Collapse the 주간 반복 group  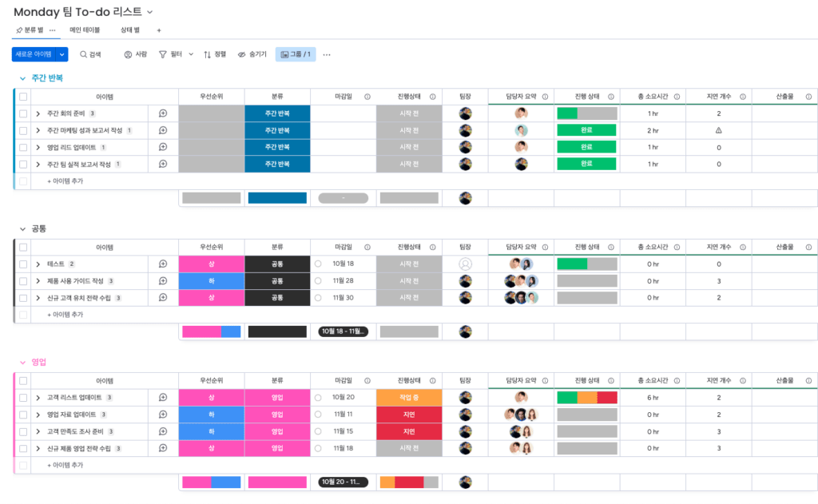click(x=22, y=78)
